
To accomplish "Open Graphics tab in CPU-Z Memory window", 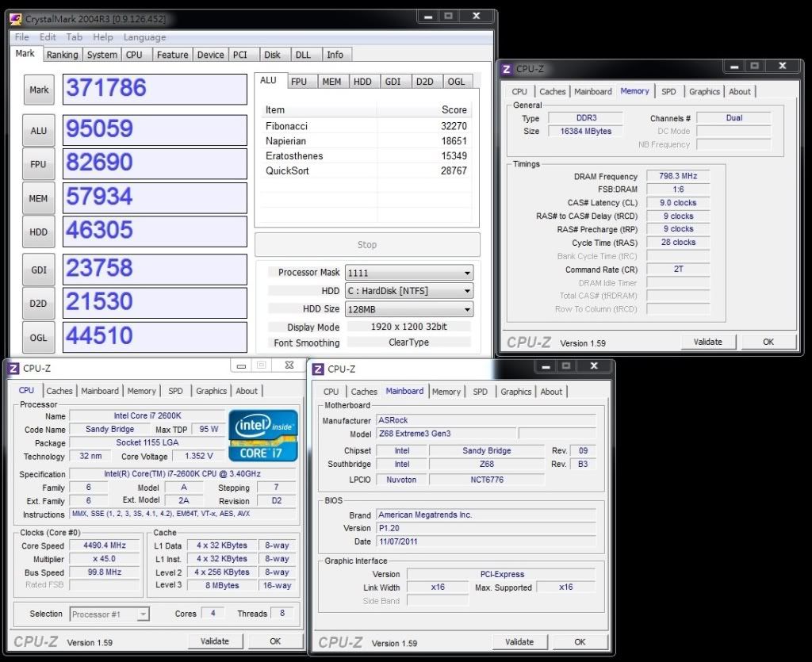I will pyautogui.click(x=704, y=92).
